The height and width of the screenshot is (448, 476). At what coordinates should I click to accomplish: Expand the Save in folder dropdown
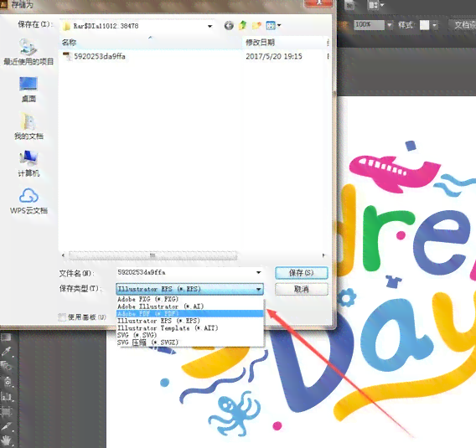[x=210, y=26]
